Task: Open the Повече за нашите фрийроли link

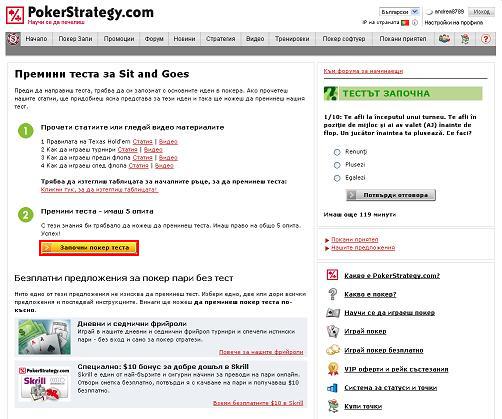Action: (261, 352)
